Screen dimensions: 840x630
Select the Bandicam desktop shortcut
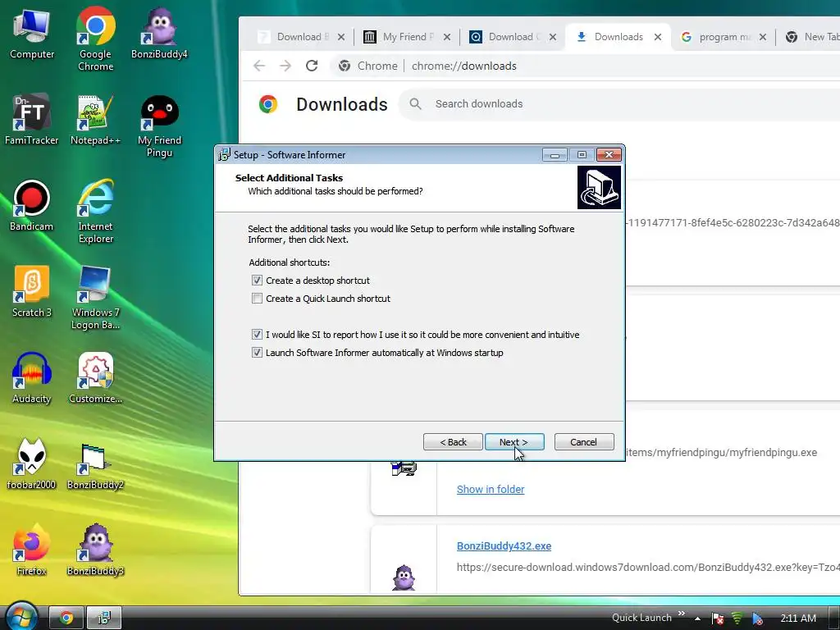click(x=32, y=206)
